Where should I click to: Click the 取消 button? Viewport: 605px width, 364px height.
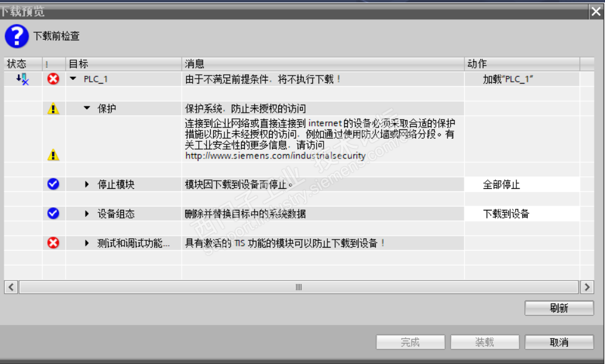pos(559,342)
